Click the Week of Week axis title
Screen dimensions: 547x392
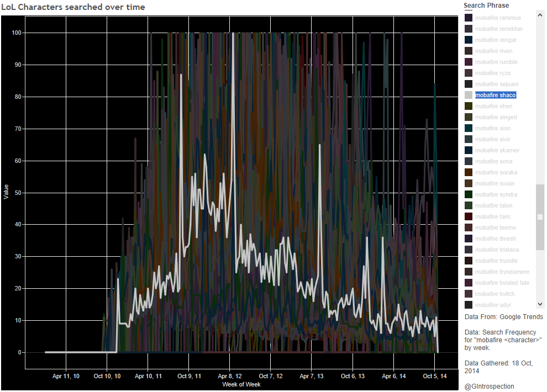pos(241,384)
